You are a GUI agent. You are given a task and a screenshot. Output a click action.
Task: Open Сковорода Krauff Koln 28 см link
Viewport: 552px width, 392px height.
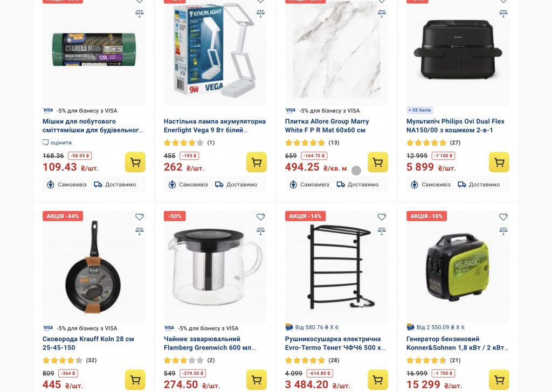tap(88, 343)
